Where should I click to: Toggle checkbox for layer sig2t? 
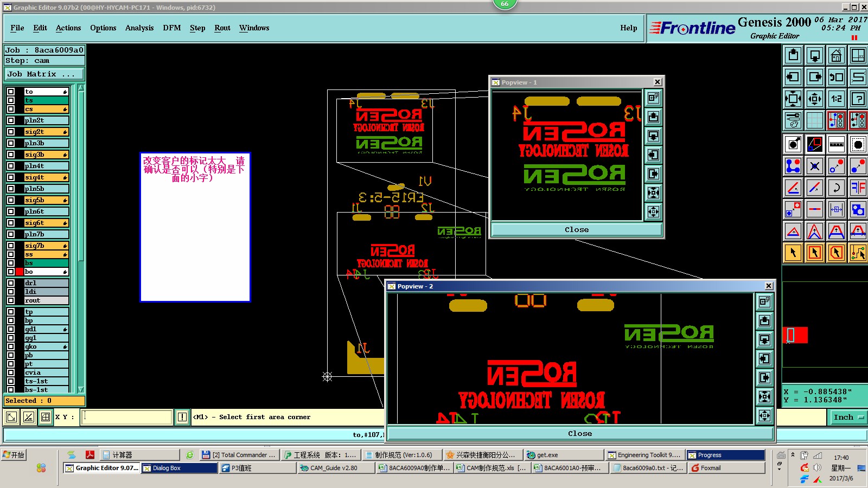[11, 132]
